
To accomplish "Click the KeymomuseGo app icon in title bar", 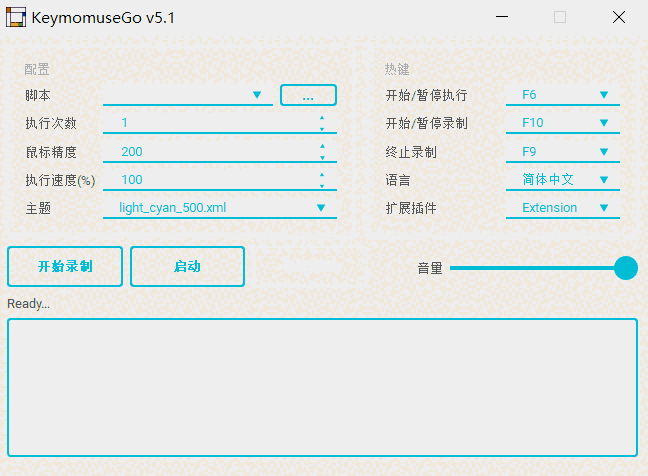I will point(16,17).
